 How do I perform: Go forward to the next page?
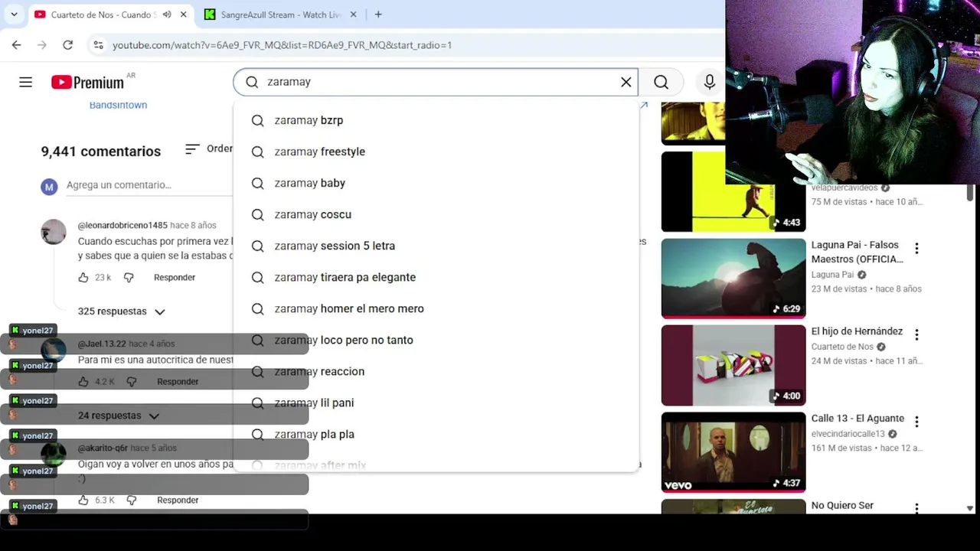click(42, 45)
